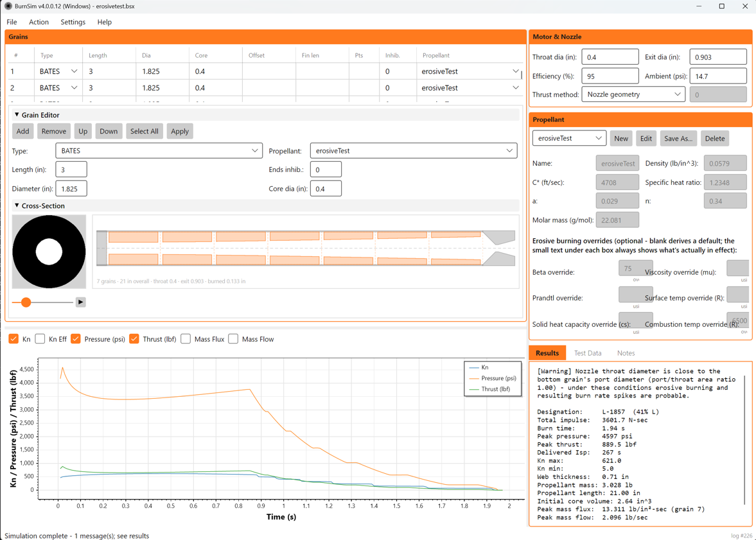Enable the Kn Eff checkbox

(40, 339)
